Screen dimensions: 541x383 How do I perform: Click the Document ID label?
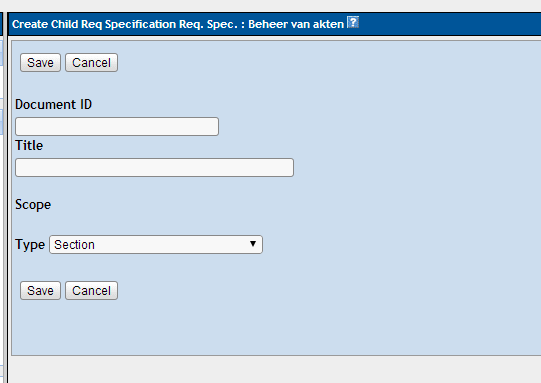53,104
